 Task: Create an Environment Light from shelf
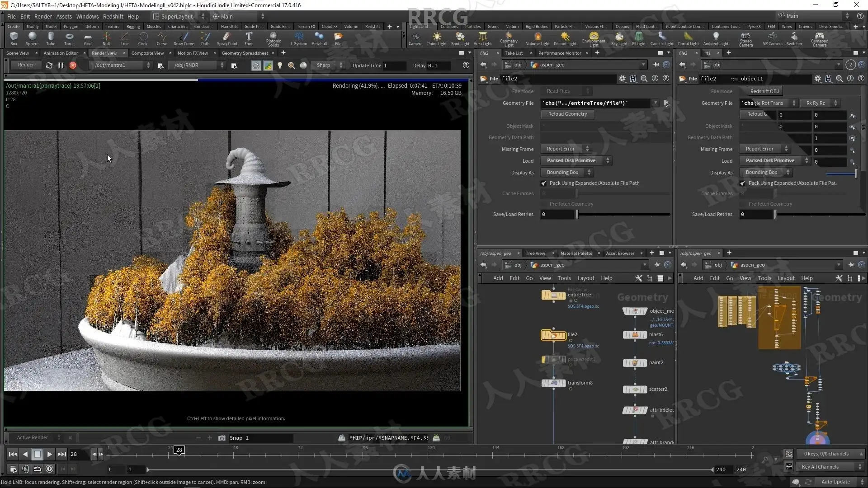(x=594, y=38)
